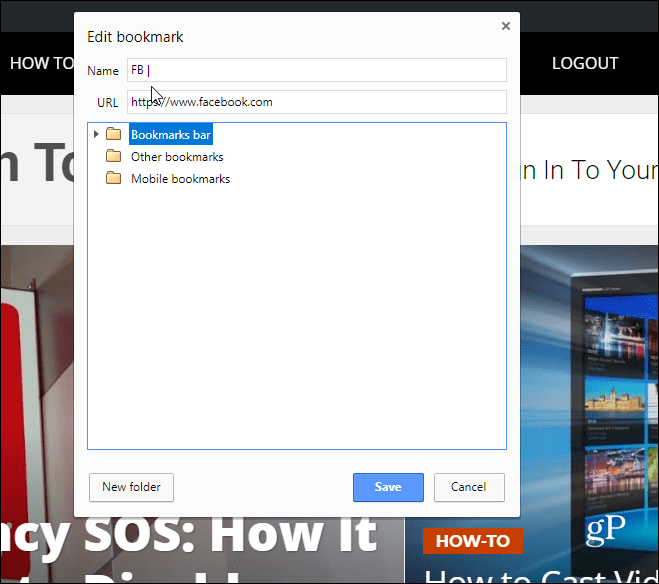
Task: Select the Other bookmarks folder
Action: coord(177,157)
